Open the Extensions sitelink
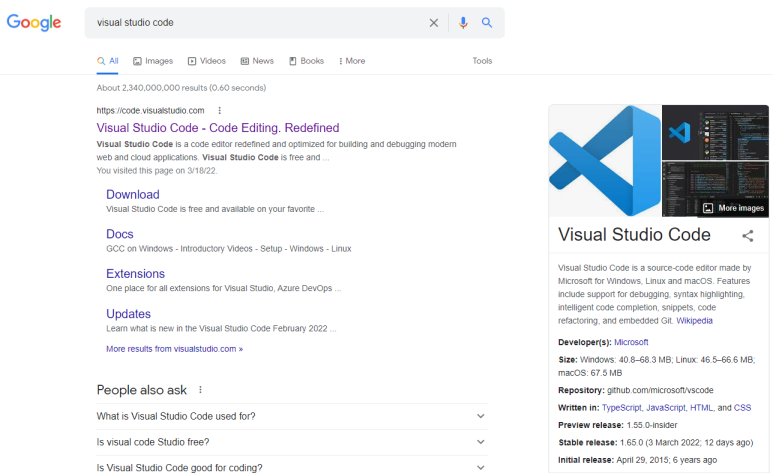This screenshot has width=773, height=473. click(x=136, y=274)
